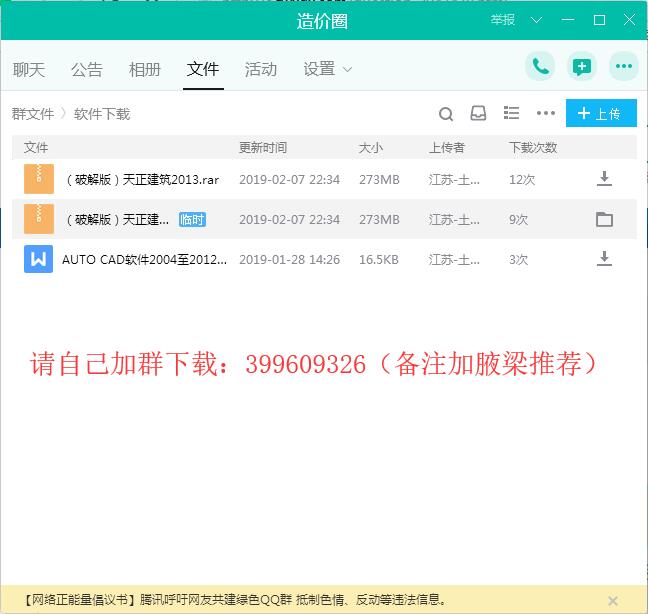This screenshot has height=614, width=648.
Task: Dismiss the yellow notice banner
Action: coord(613,601)
